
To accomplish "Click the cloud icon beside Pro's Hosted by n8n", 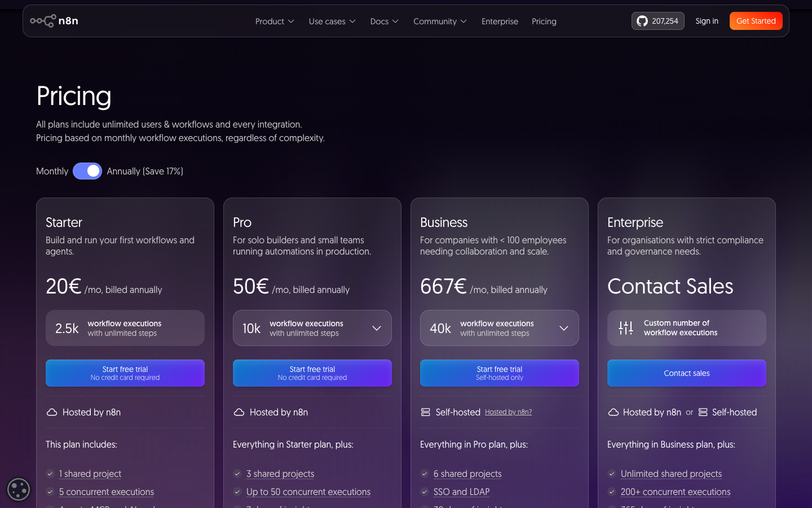I will click(239, 413).
